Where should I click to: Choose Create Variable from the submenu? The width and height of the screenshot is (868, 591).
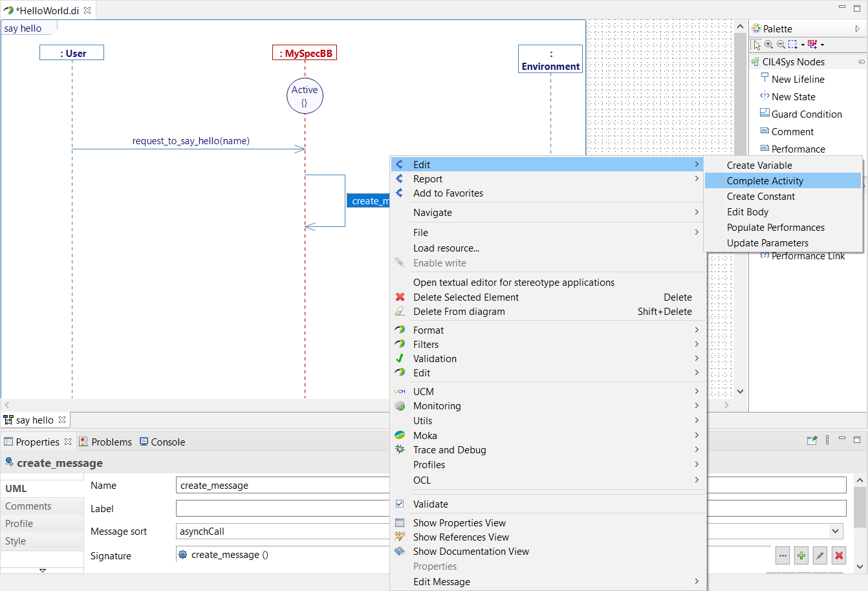coord(783,166)
